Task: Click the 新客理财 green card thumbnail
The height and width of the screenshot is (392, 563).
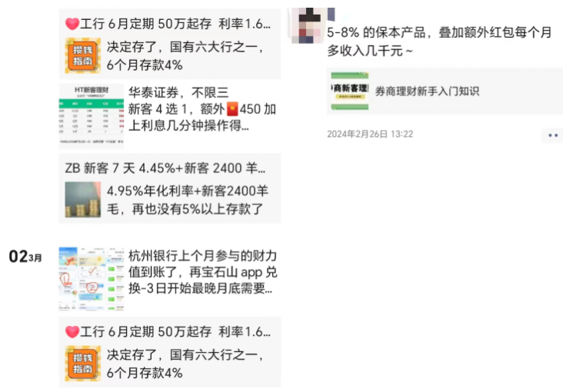Action: 350,91
